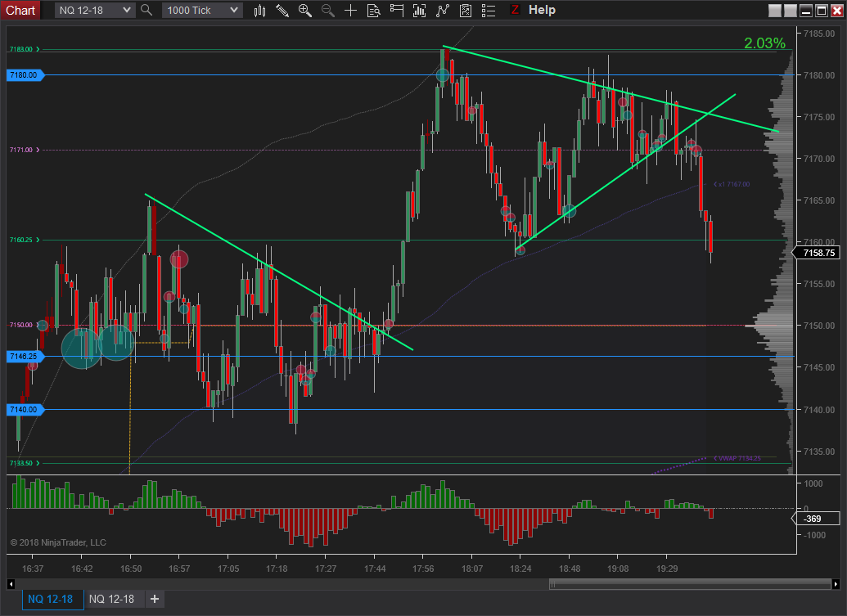Select the 7180.00 blue price line label
The width and height of the screenshot is (847, 616).
pos(25,75)
